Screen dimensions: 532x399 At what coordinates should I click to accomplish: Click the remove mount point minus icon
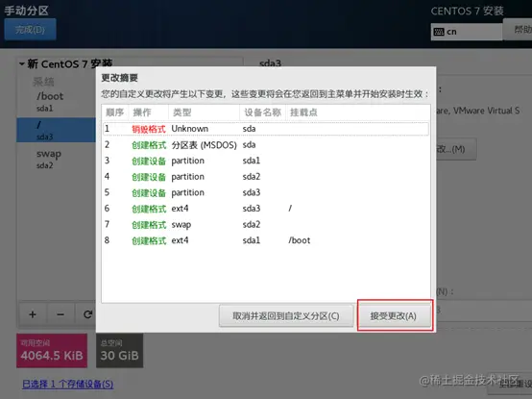(x=60, y=314)
